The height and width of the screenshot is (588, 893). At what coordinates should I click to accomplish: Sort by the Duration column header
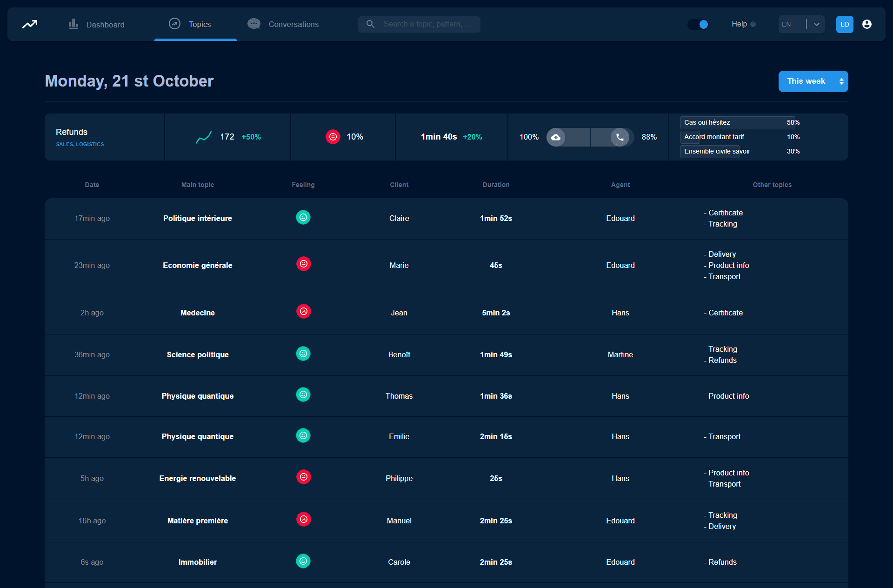point(496,185)
